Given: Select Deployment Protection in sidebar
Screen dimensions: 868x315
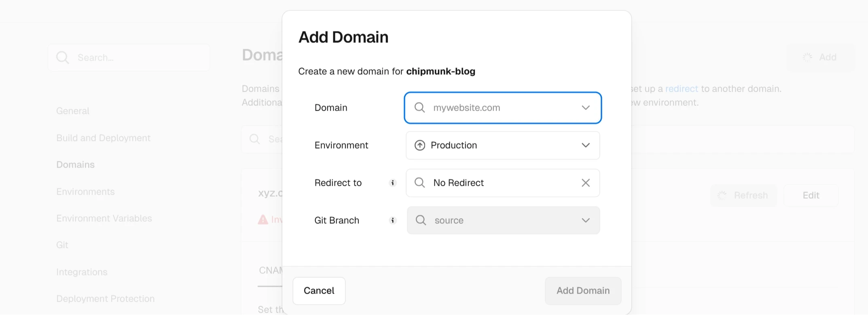Looking at the screenshot, I should (x=105, y=299).
